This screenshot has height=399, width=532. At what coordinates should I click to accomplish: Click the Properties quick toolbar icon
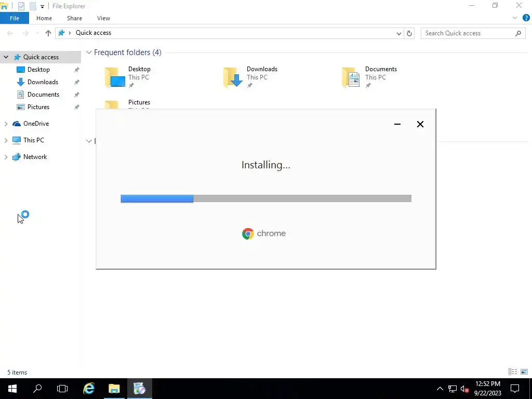point(21,6)
